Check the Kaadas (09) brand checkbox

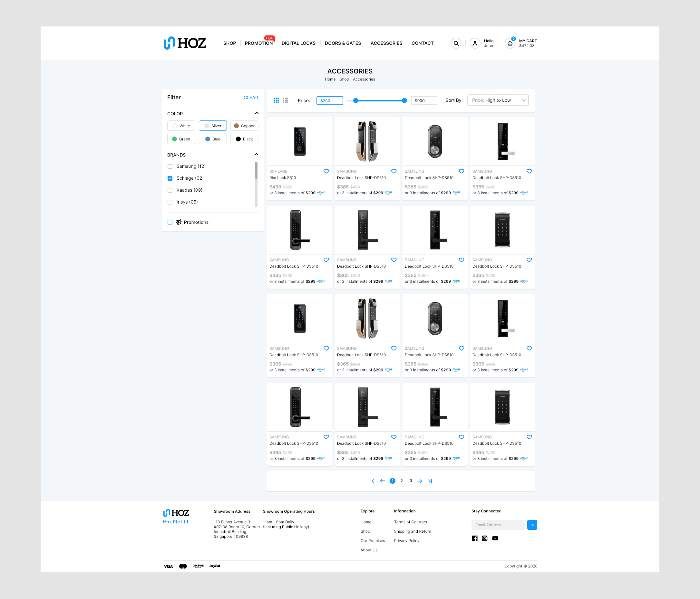pos(170,190)
